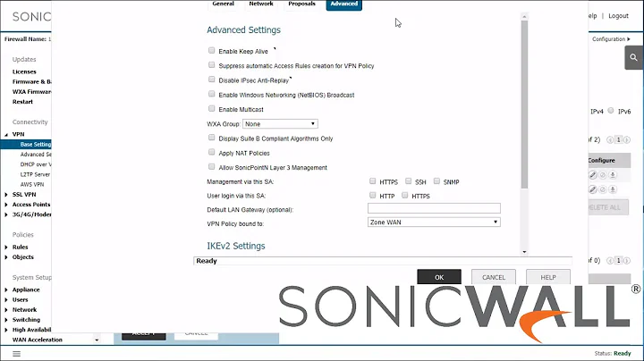The image size is (644, 361).
Task: Select the Advanced tab
Action: click(x=343, y=4)
